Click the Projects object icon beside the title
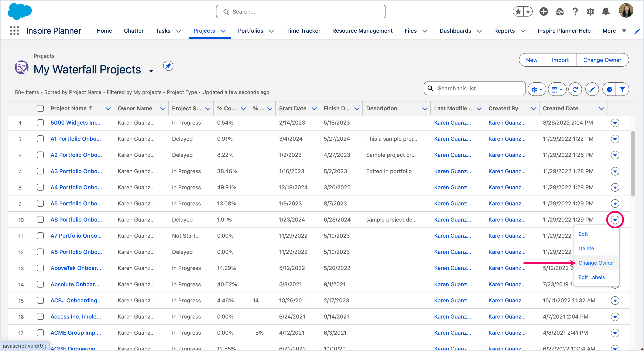Screen dimensions: 644x351 [x=21, y=67]
